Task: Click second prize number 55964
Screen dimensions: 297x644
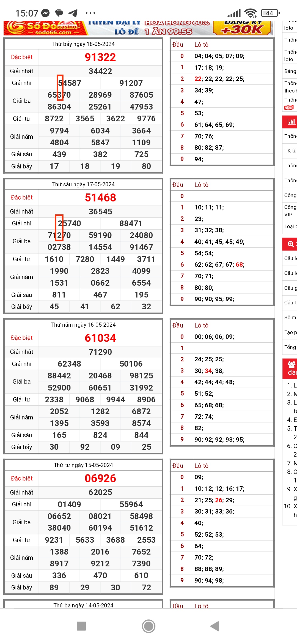Action: coord(131,504)
